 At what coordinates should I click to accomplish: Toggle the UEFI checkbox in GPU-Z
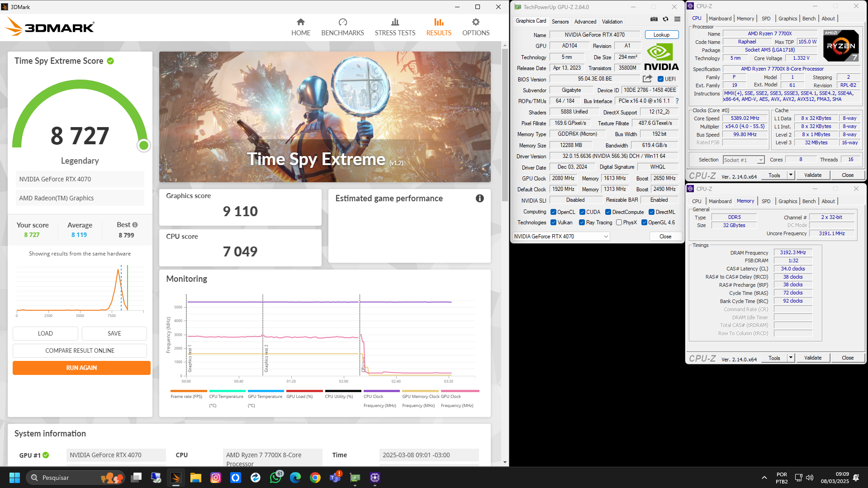point(660,79)
